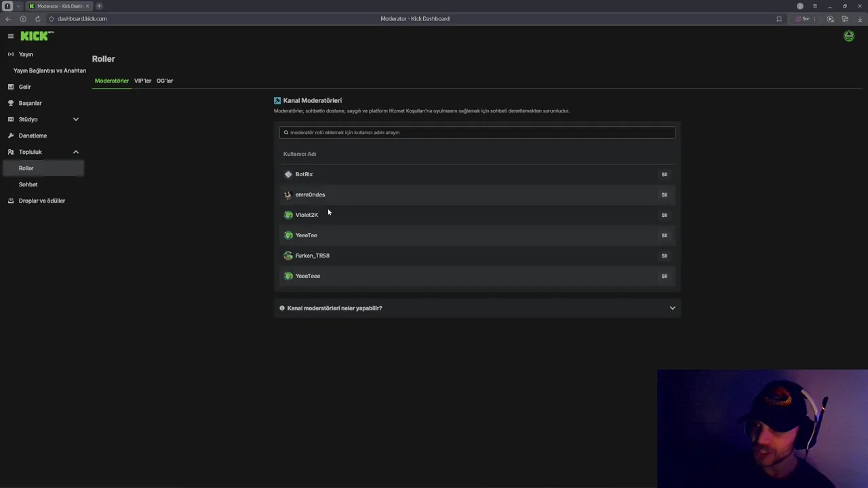Click Furkan_TR58's avatar icon
The image size is (868, 488).
point(288,256)
